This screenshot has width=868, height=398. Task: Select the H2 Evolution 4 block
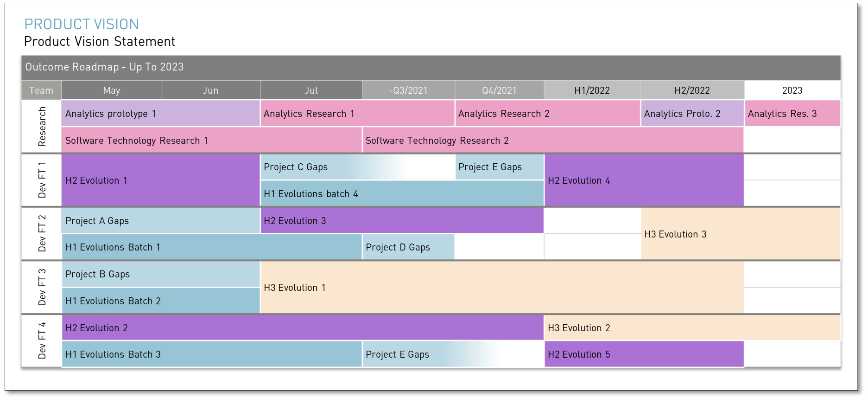[x=644, y=180]
